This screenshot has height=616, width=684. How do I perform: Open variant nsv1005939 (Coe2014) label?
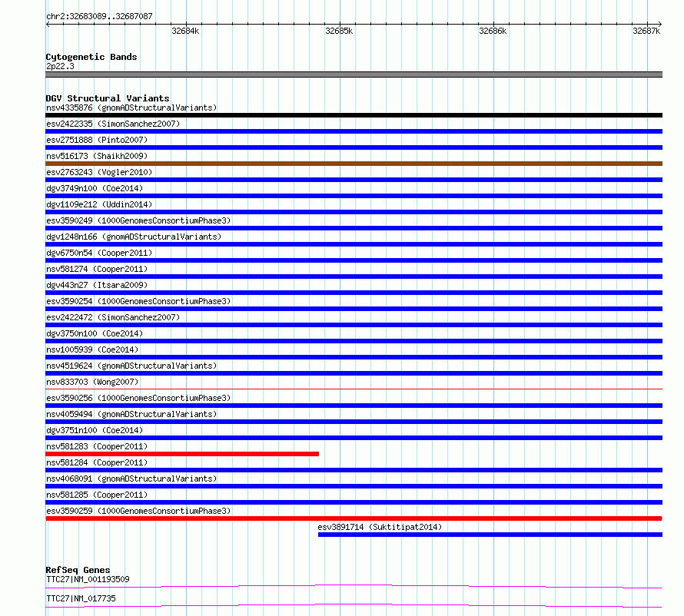(92, 349)
